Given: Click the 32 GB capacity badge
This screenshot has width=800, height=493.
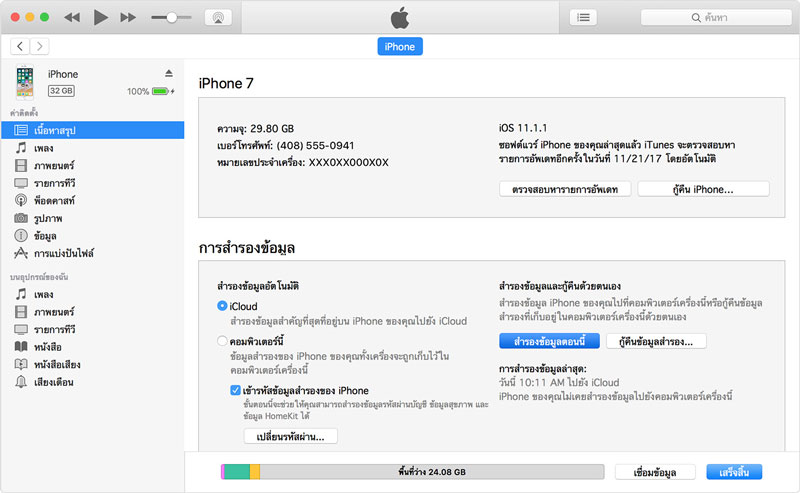Looking at the screenshot, I should [61, 91].
